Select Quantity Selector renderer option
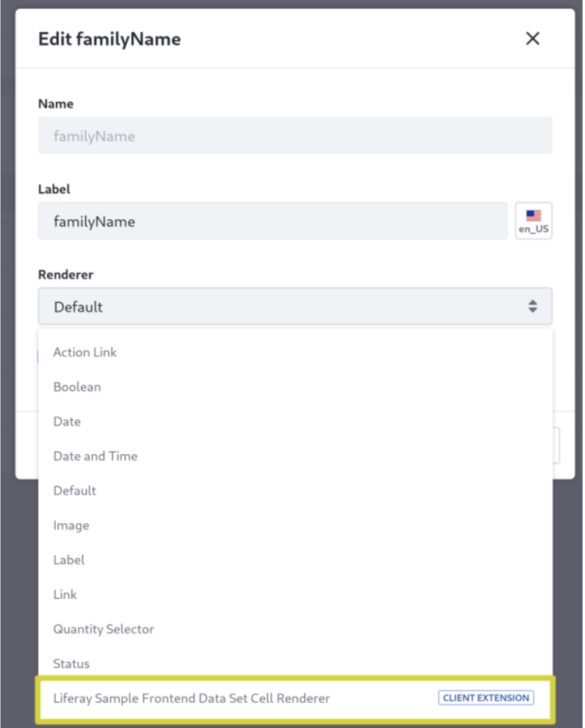 point(104,629)
